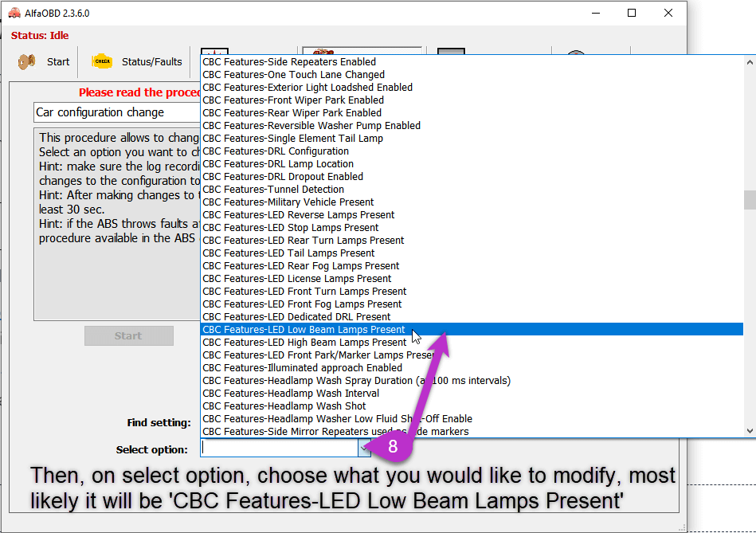
Task: Click the Start connection toolbar icon
Action: [x=26, y=61]
